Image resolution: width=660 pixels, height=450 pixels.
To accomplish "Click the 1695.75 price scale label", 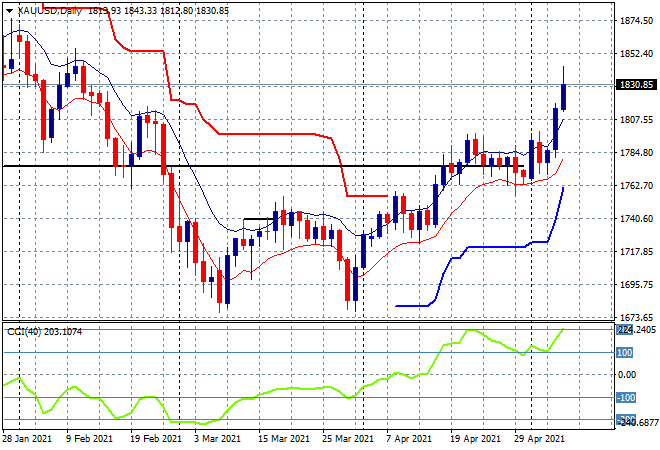I will 636,284.
